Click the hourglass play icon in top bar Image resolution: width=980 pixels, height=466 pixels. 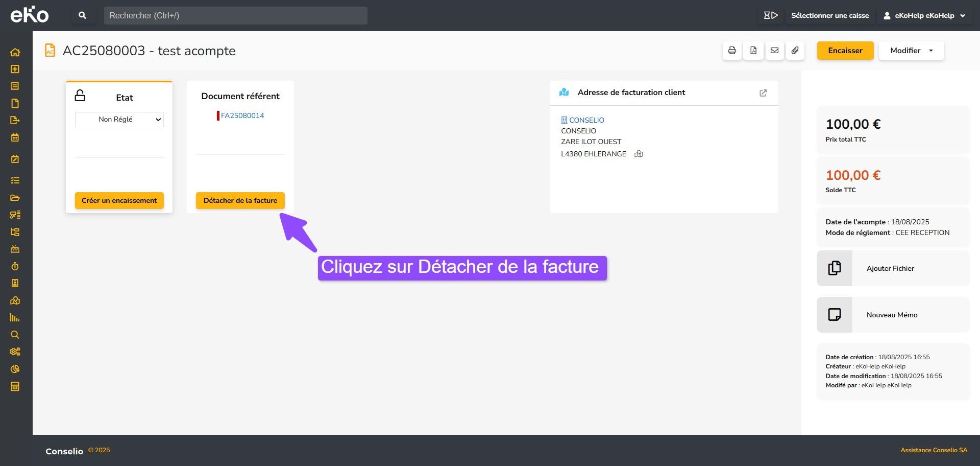coord(770,15)
